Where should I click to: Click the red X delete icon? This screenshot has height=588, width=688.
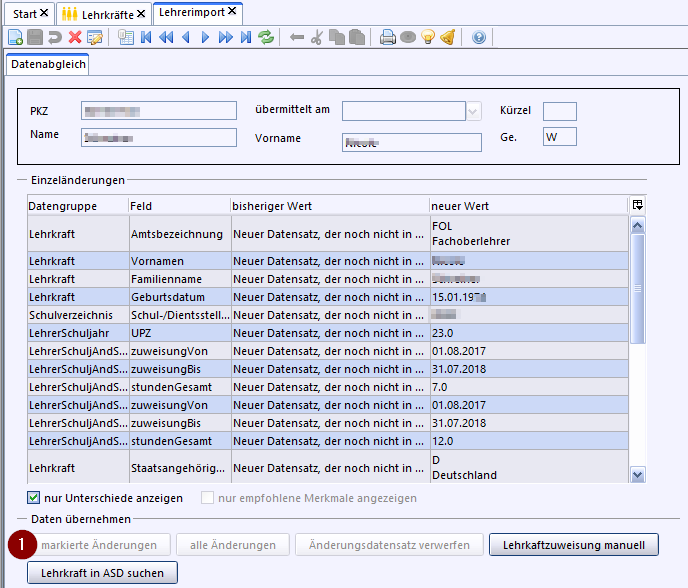[75, 37]
